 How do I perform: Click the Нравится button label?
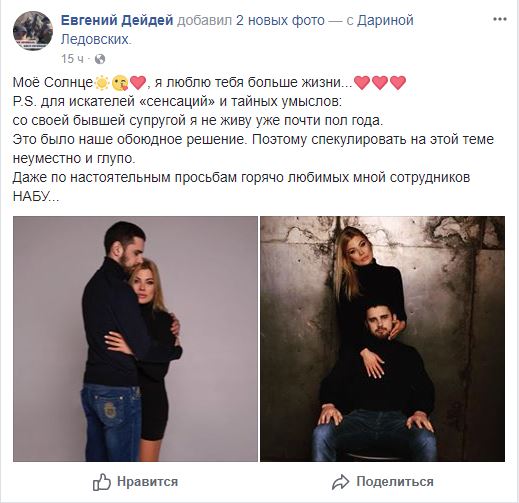point(147,482)
